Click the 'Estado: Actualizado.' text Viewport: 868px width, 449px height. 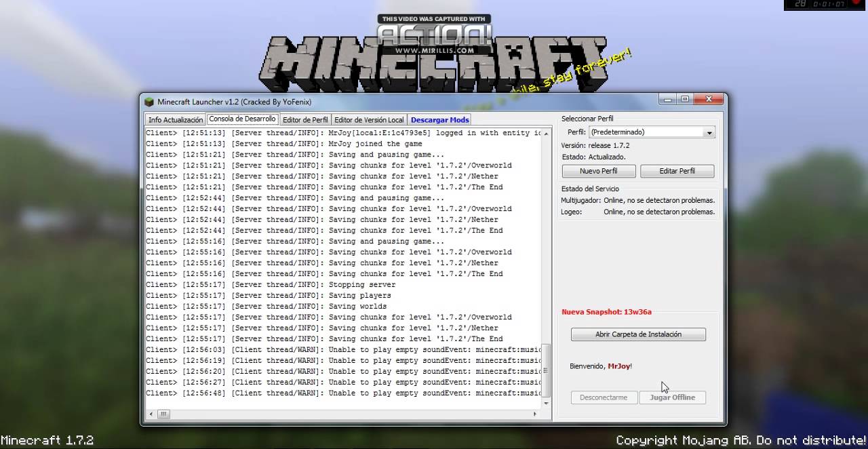tap(593, 157)
